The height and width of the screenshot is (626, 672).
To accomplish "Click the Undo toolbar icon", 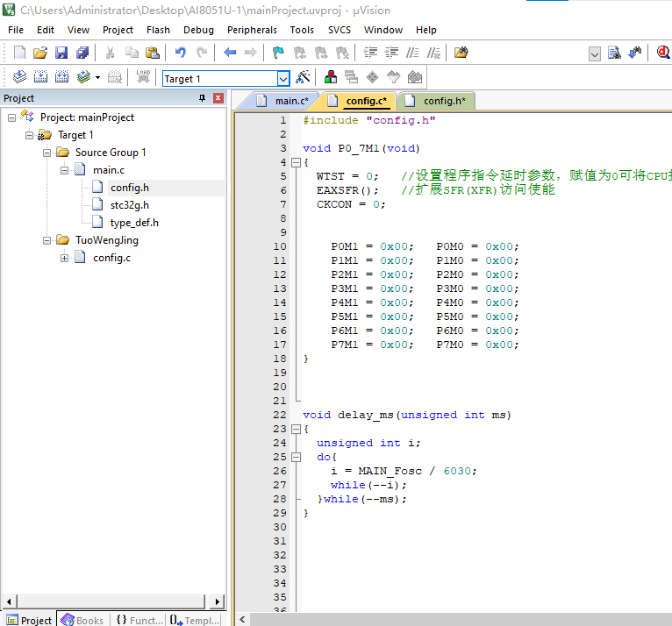I will click(x=181, y=53).
